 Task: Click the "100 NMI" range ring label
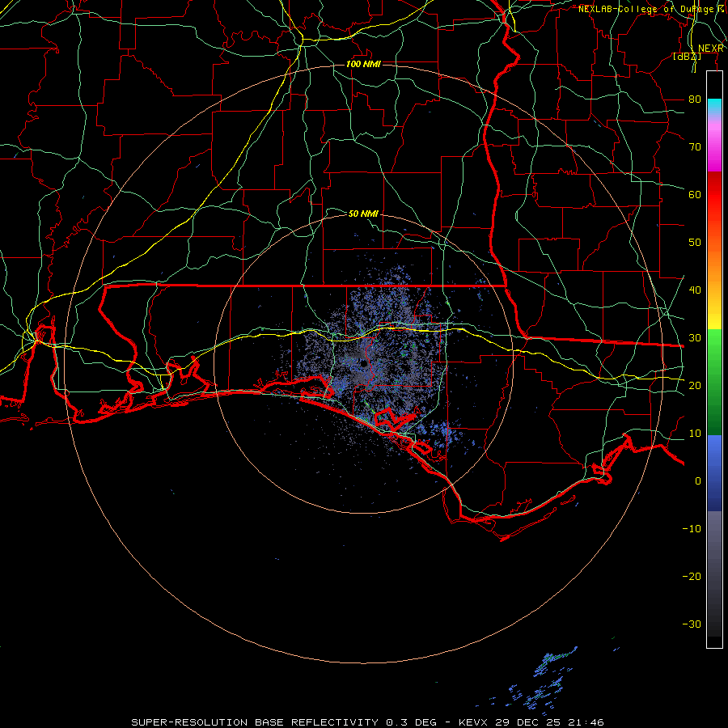[363, 64]
